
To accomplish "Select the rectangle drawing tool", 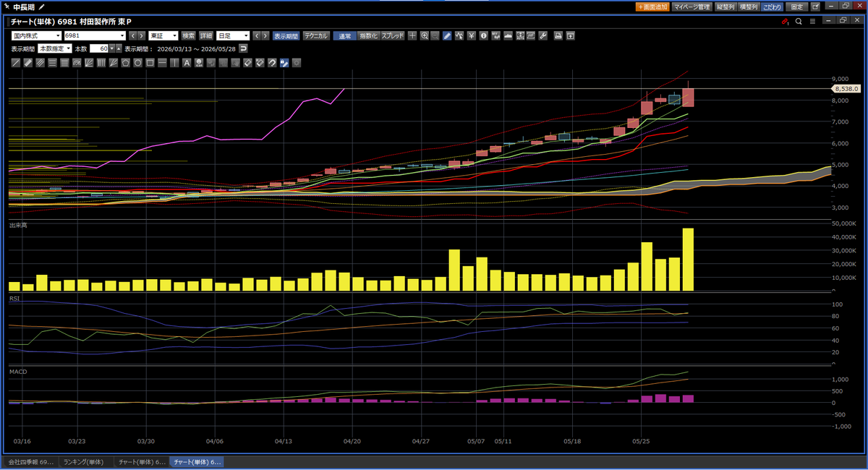I will pyautogui.click(x=150, y=63).
